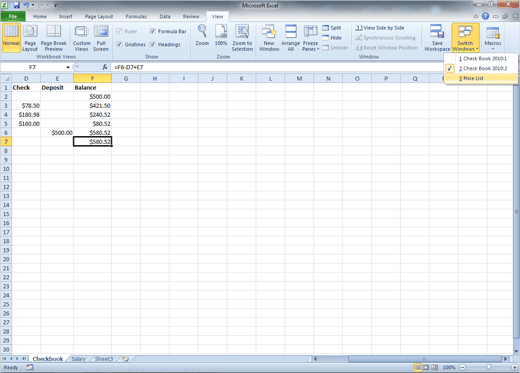Toggle the Formula Bar checkbox
This screenshot has width=520, height=373.
coord(153,31)
